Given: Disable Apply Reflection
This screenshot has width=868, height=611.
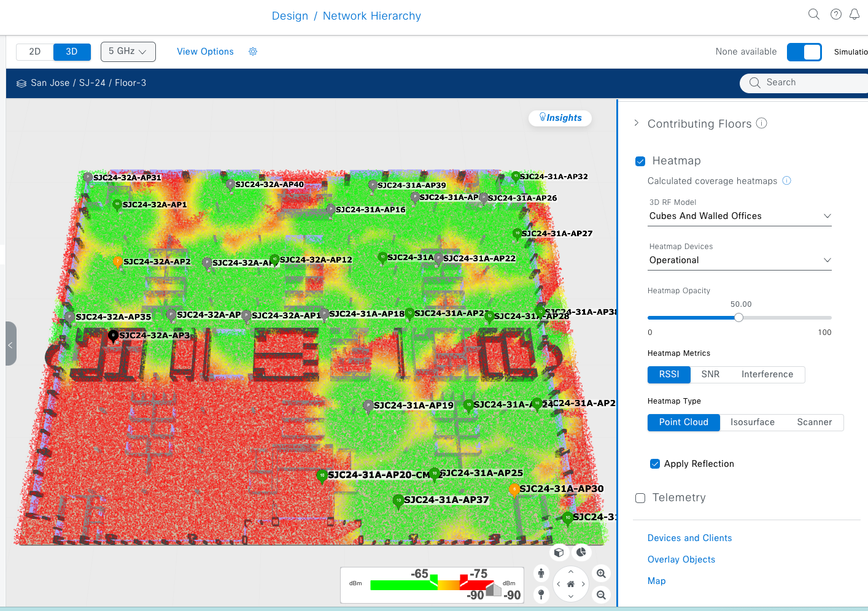Looking at the screenshot, I should click(x=655, y=464).
